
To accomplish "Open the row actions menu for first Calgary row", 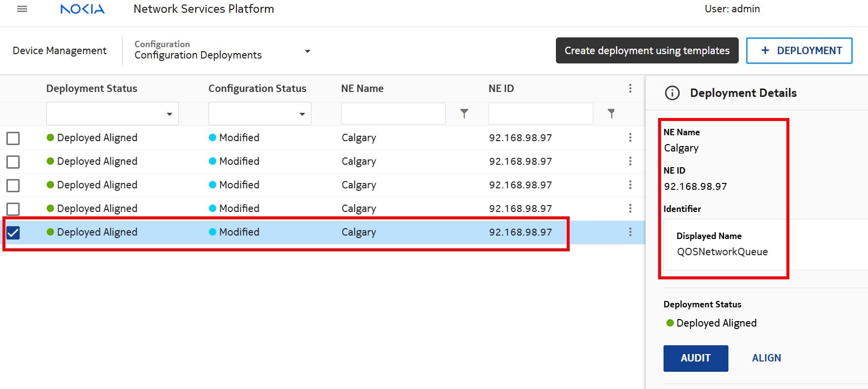I will click(x=630, y=138).
